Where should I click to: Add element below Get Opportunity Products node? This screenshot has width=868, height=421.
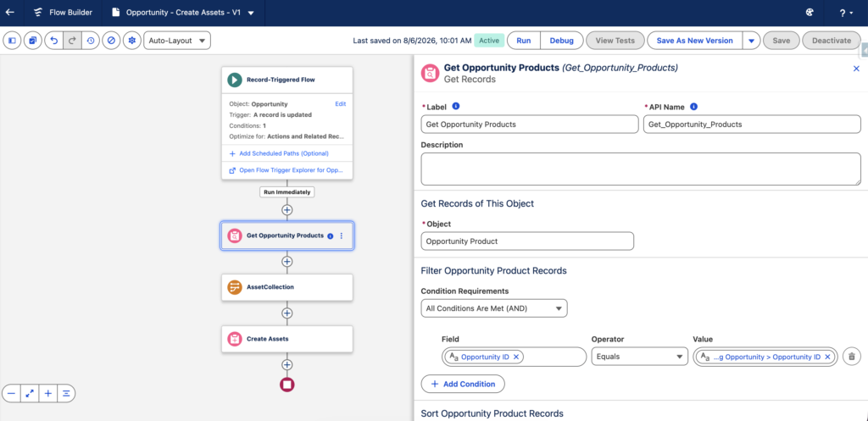point(287,262)
